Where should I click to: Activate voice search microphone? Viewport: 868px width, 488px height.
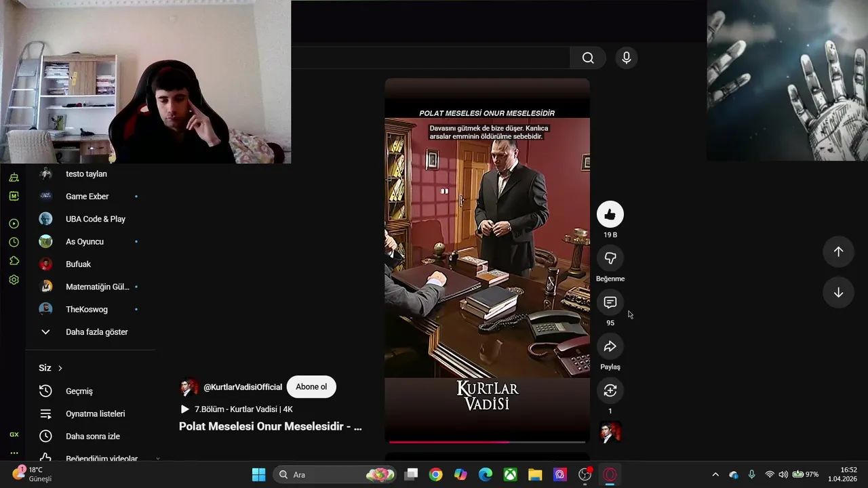pyautogui.click(x=627, y=58)
